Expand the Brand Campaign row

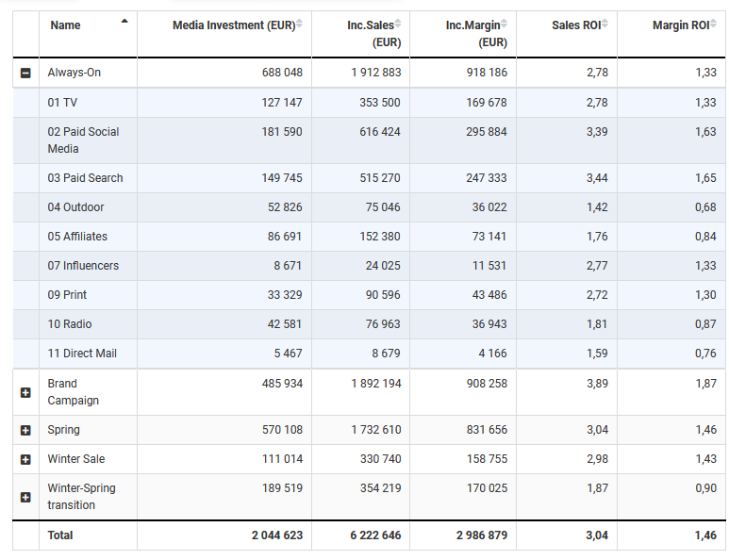(25, 392)
